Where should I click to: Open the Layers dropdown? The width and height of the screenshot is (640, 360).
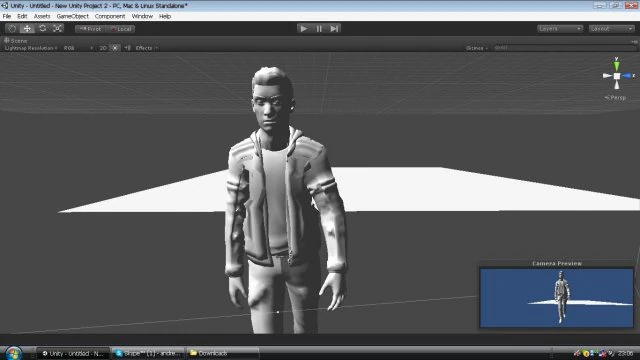coord(560,29)
